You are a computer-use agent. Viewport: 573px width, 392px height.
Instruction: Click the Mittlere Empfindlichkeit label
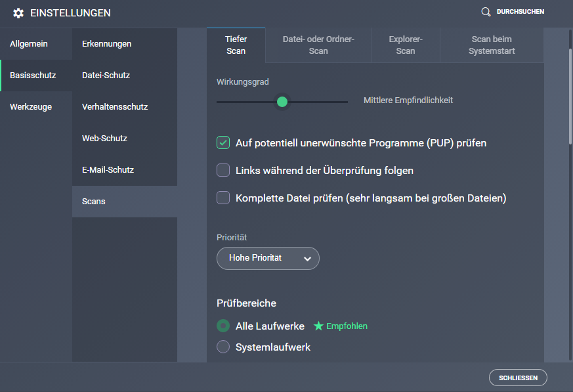click(408, 100)
